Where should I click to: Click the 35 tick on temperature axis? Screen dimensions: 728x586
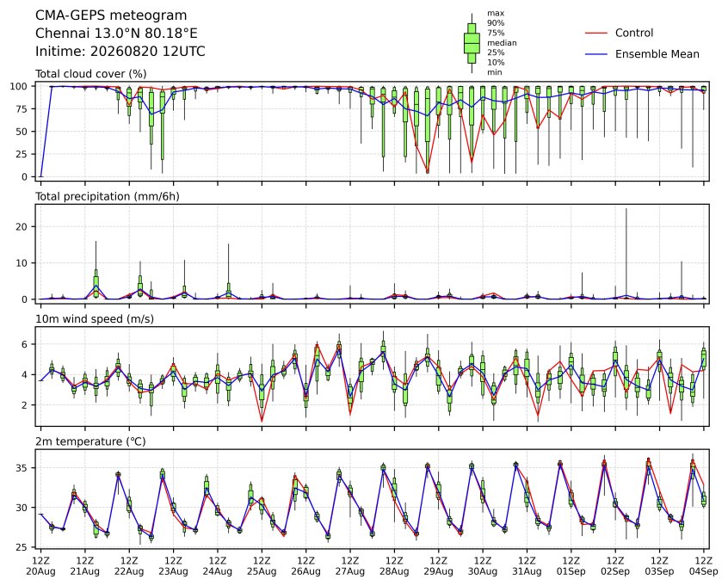click(x=22, y=468)
